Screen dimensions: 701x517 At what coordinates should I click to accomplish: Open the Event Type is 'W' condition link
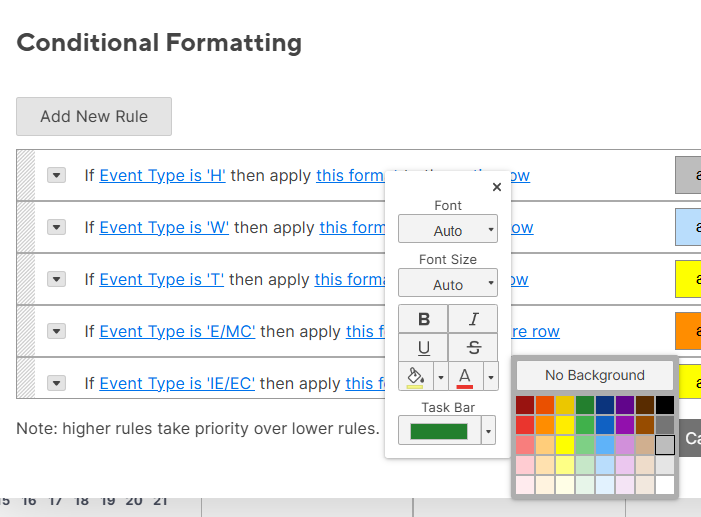coord(164,227)
